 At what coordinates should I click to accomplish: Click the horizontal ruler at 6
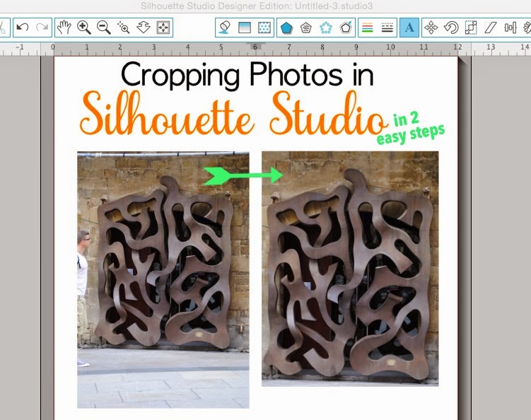(255, 47)
